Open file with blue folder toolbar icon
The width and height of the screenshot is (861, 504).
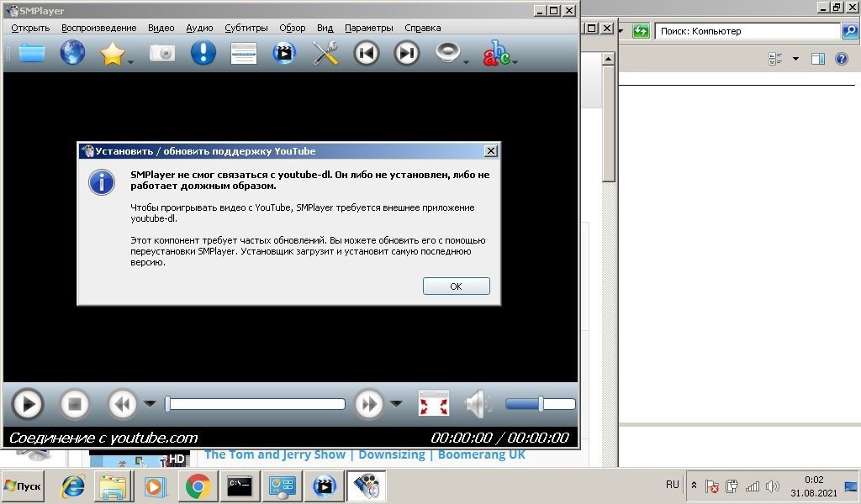[32, 53]
